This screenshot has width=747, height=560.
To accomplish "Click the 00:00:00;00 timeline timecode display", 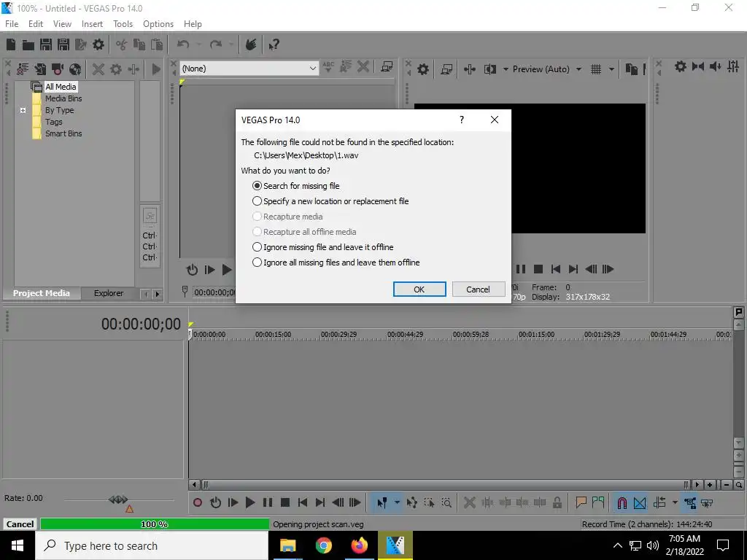I will pos(141,324).
